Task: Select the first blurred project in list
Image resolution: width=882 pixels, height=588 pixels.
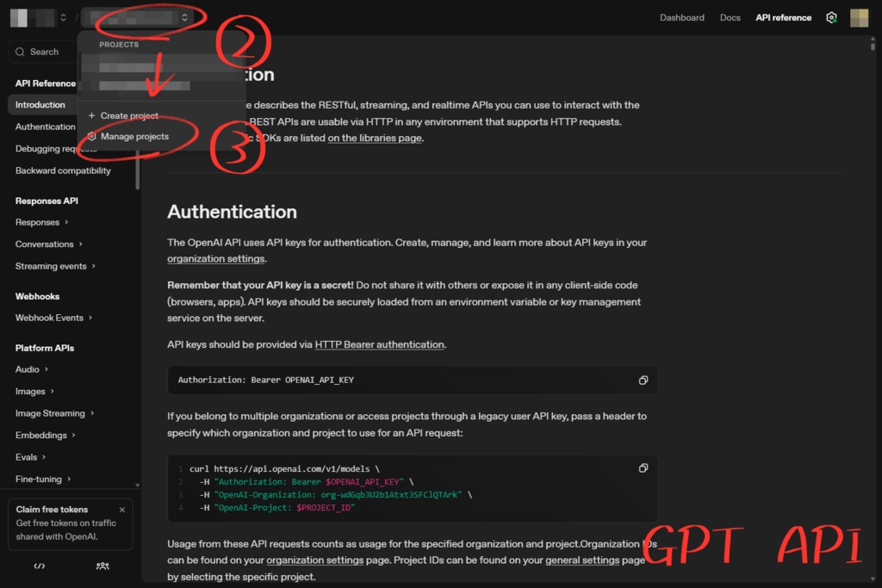Action: (161, 67)
